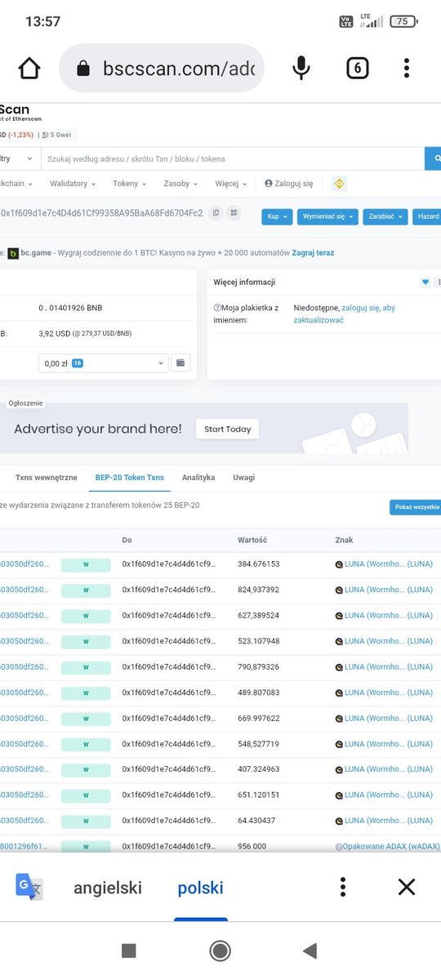The image size is (441, 980).
Task: Click the LUNA token icon in 790,879326 row
Action: [x=340, y=666]
